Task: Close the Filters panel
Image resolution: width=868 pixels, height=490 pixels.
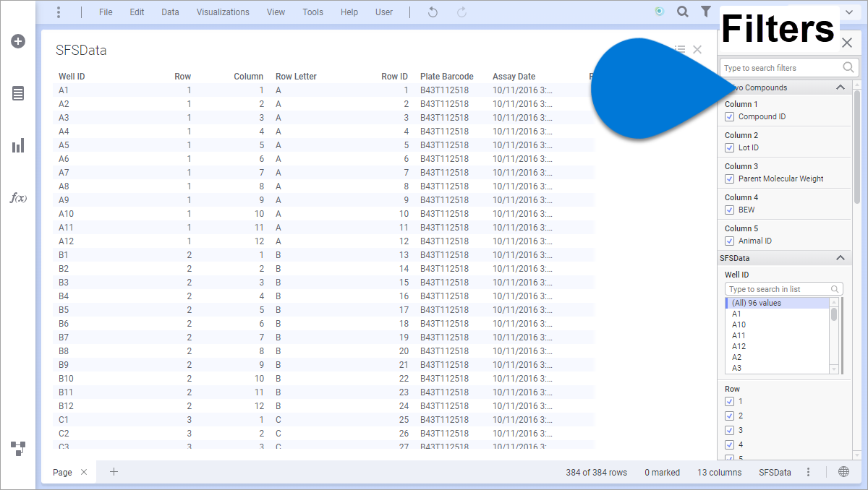Action: pos(847,43)
